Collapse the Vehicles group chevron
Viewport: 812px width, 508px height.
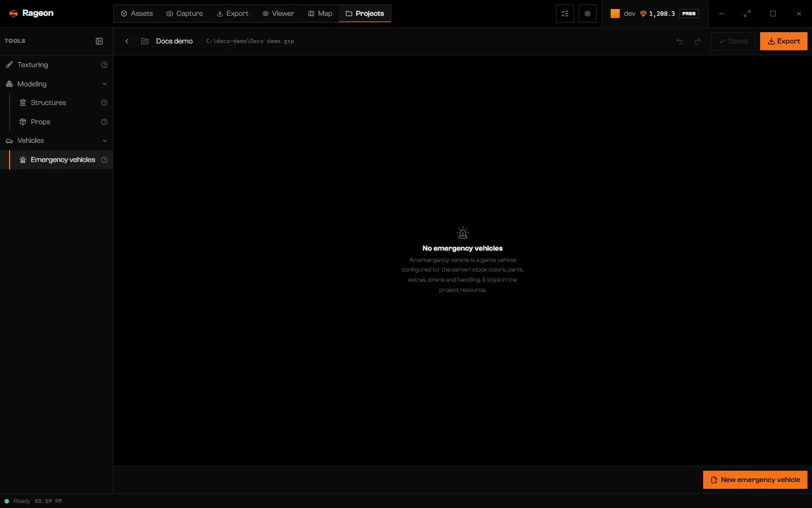pyautogui.click(x=104, y=141)
